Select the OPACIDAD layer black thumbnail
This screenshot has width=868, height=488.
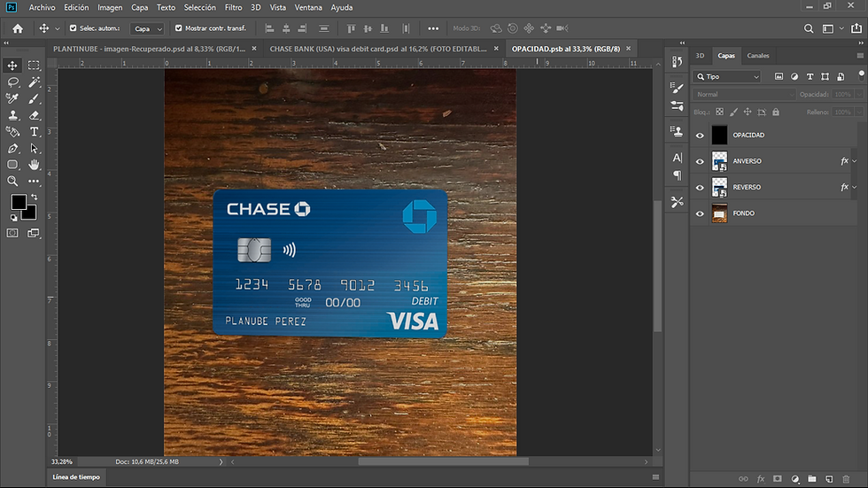(719, 135)
